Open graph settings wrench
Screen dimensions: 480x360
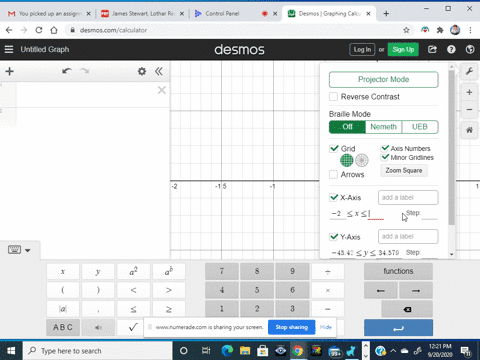point(469,71)
